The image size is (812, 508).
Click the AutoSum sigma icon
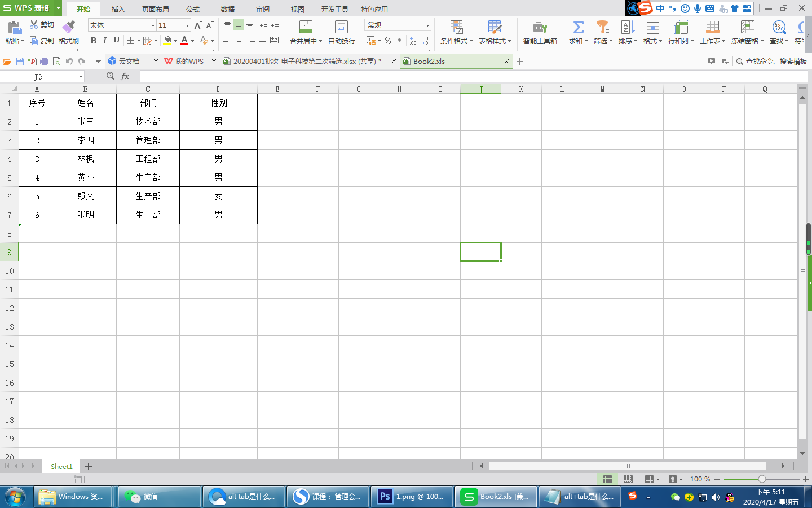[578, 27]
